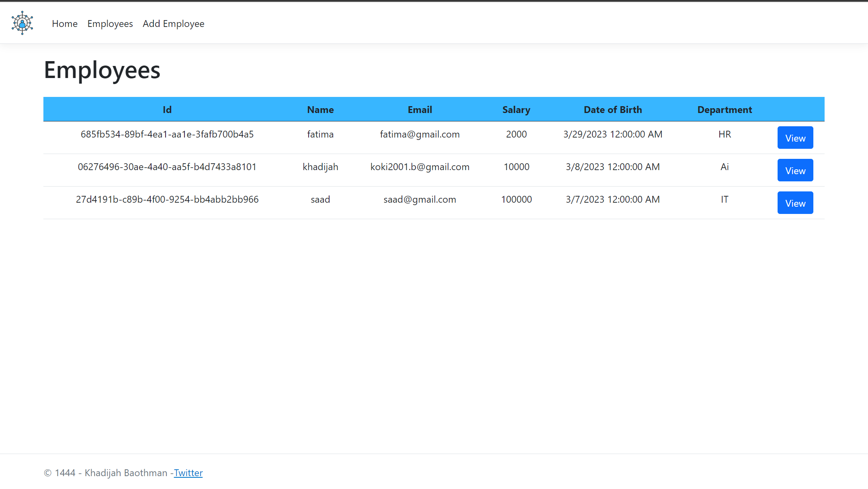The height and width of the screenshot is (489, 868).
Task: Click View button for saad
Action: (x=795, y=203)
